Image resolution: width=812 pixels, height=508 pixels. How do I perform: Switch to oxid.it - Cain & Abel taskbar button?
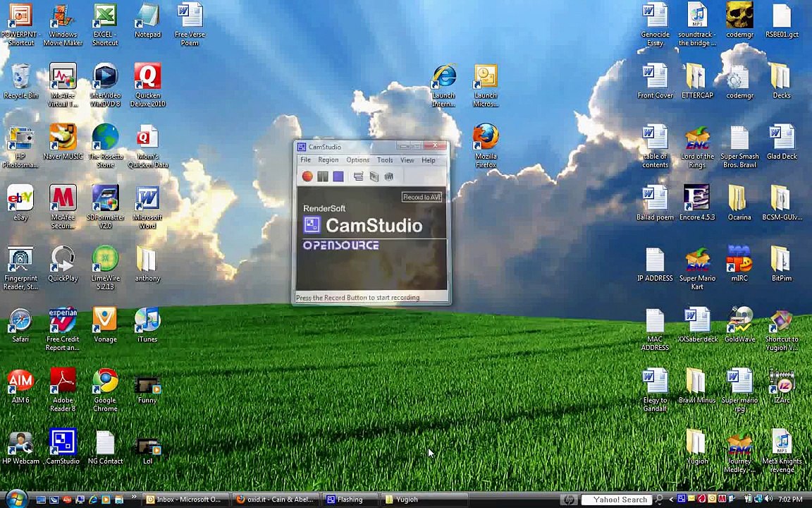pyautogui.click(x=276, y=500)
